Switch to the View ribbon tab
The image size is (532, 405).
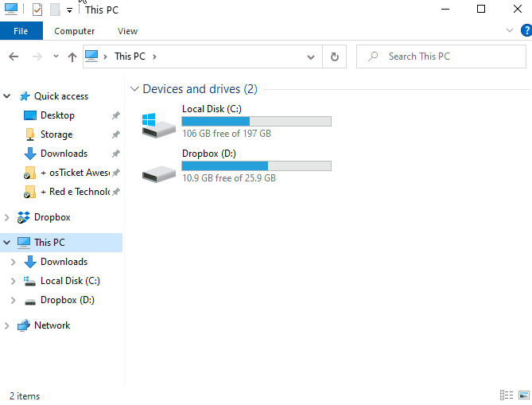coord(127,31)
